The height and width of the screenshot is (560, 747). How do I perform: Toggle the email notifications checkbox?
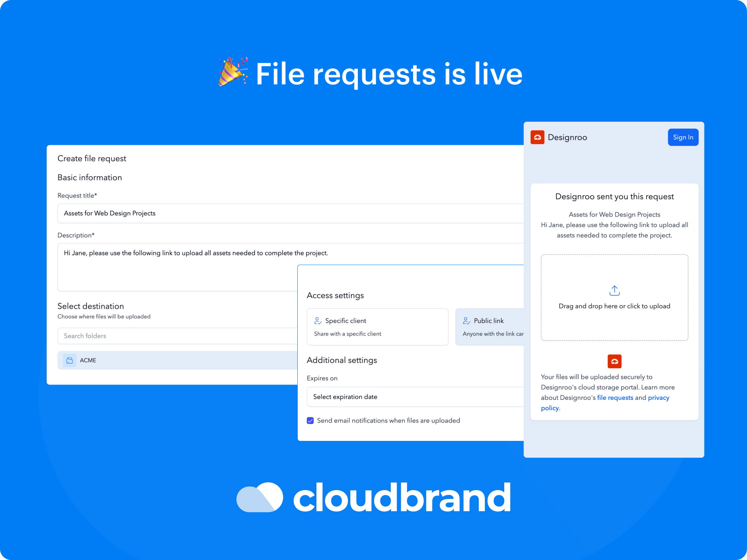coord(310,421)
